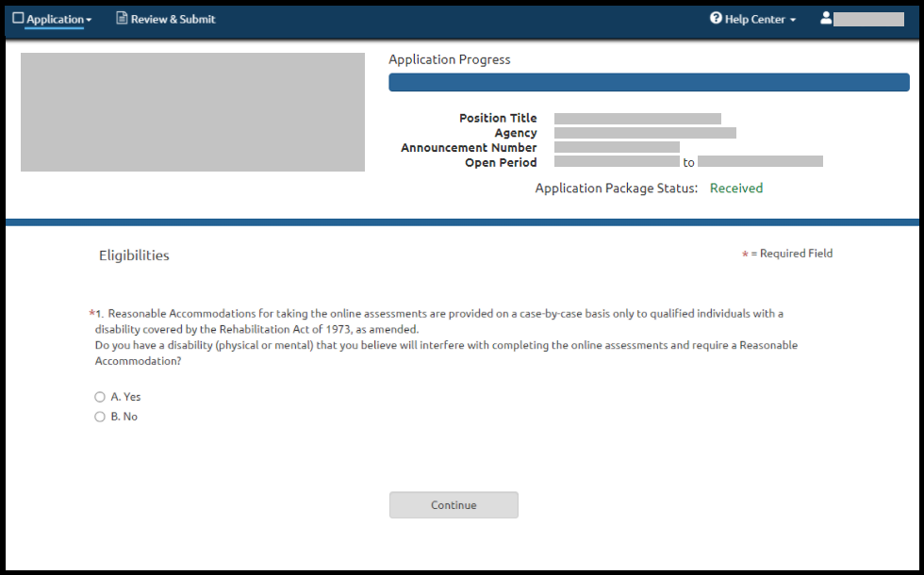Click the Announcement Number value
Screen dimensions: 924x575
tap(617, 147)
